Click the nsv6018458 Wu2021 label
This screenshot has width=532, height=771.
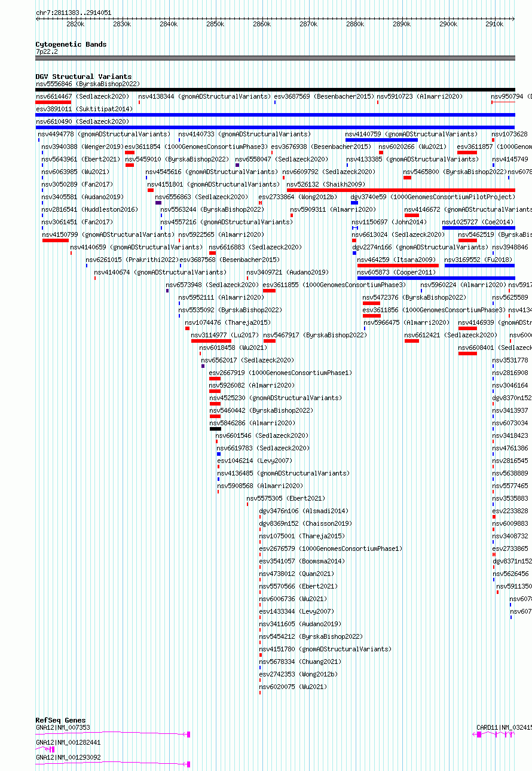click(x=233, y=348)
